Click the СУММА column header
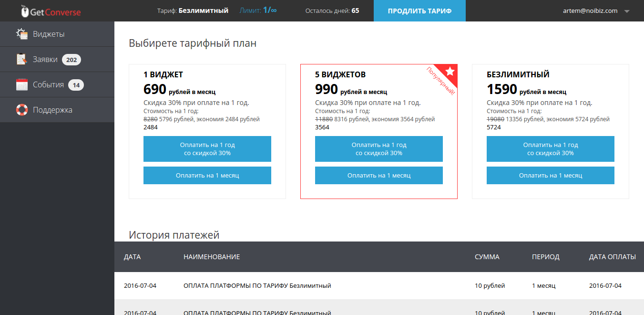Screen dimensions: 644x315 point(487,257)
